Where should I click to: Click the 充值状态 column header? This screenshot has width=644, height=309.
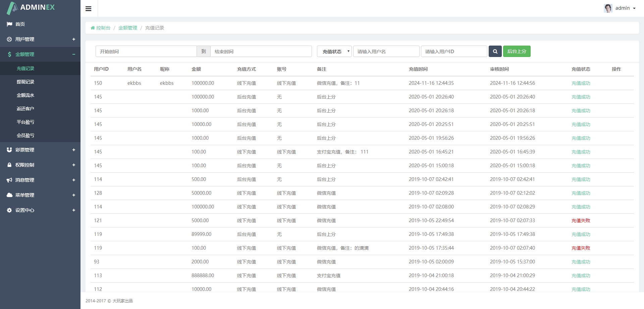(581, 69)
